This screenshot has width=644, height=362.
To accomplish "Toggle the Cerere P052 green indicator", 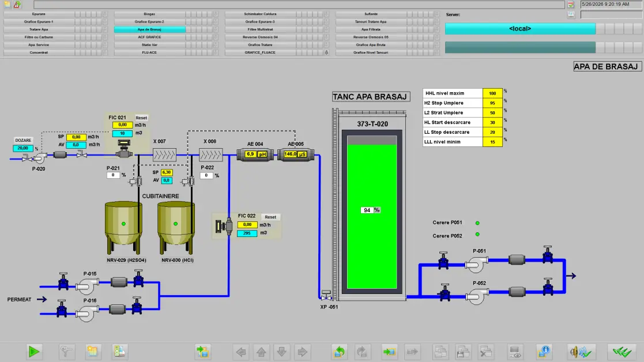I will point(477,235).
